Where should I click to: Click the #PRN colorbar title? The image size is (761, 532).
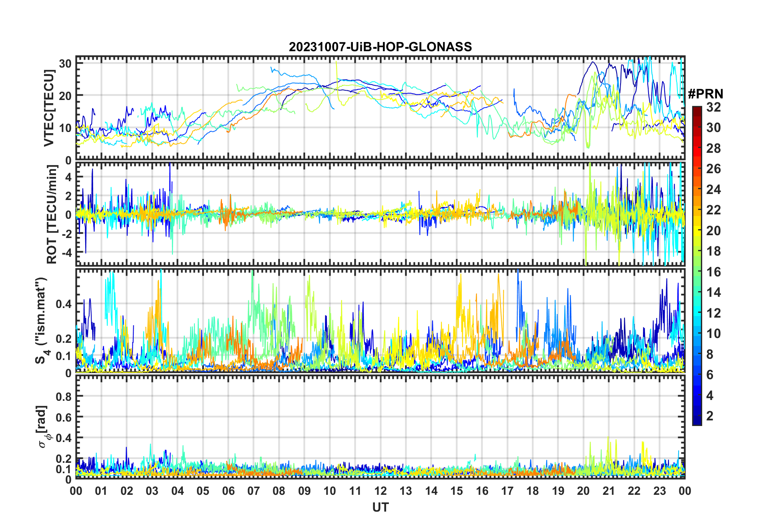pyautogui.click(x=705, y=94)
